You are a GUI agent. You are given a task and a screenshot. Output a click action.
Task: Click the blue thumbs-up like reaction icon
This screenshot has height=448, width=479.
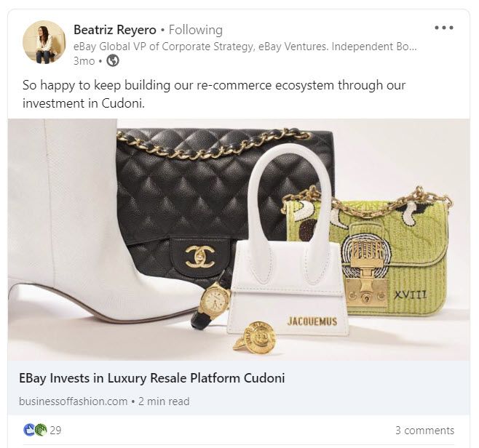click(x=29, y=430)
